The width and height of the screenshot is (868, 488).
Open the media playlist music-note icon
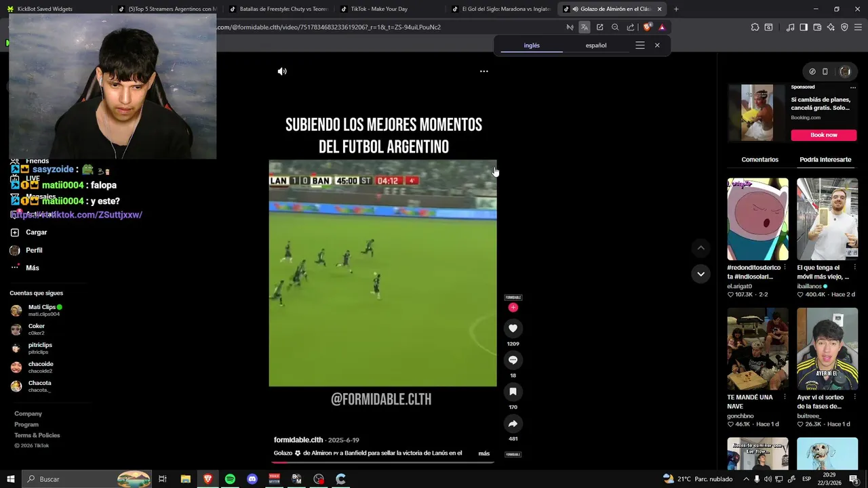(x=790, y=27)
